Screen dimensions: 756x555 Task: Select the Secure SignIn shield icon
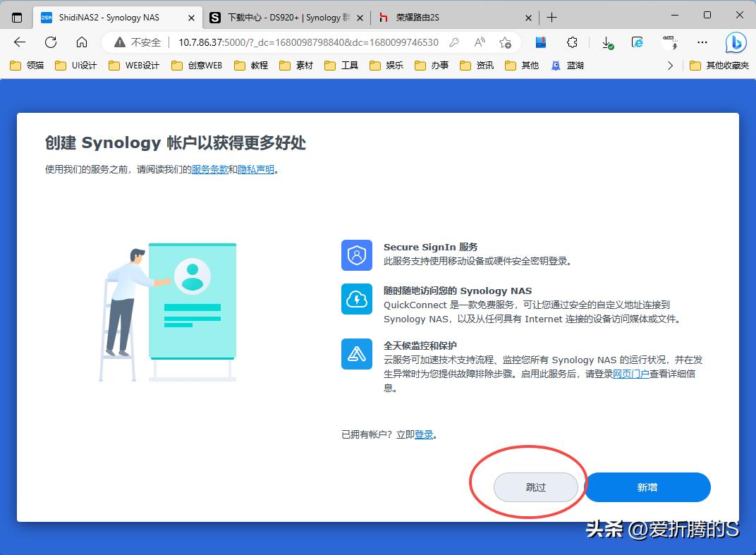tap(356, 255)
